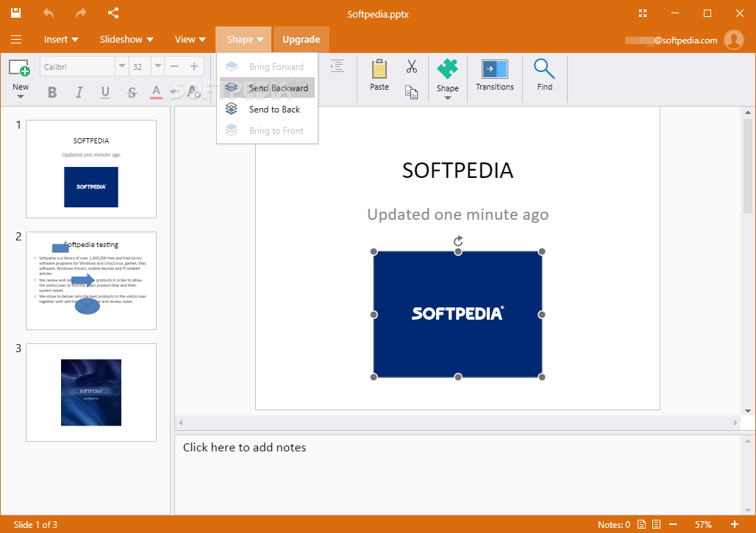Screen dimensions: 756x533
Task: Open the Insert dropdown menu
Action: tap(61, 40)
